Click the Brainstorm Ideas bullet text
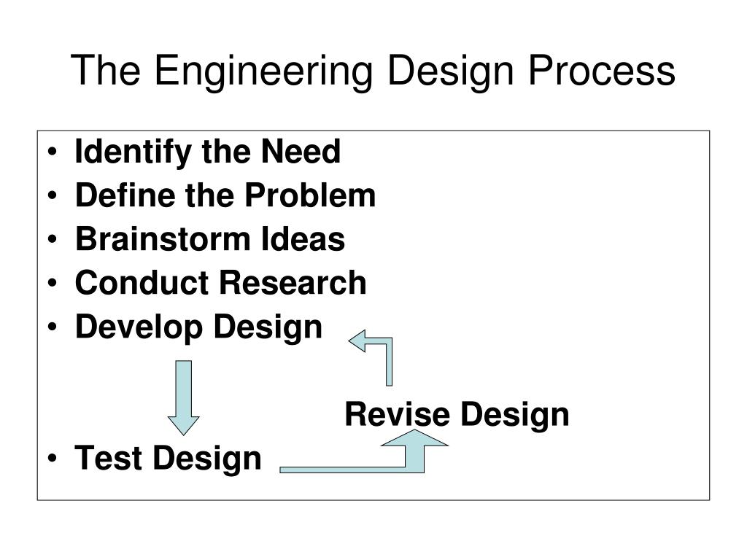Image resolution: width=747 pixels, height=560 pixels. [210, 238]
